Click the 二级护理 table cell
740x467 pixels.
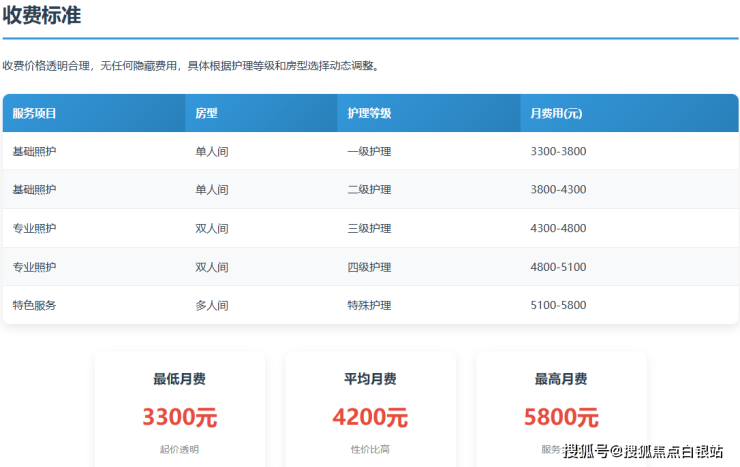369,189
